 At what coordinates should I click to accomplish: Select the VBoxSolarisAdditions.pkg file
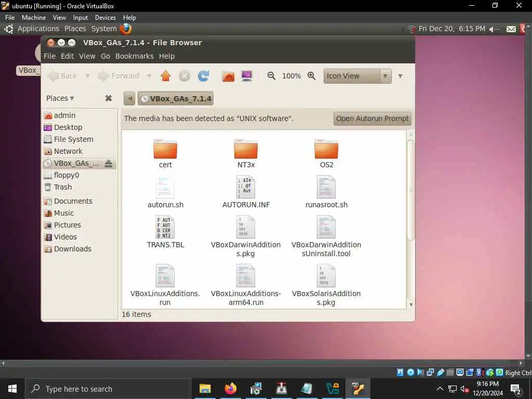point(326,285)
